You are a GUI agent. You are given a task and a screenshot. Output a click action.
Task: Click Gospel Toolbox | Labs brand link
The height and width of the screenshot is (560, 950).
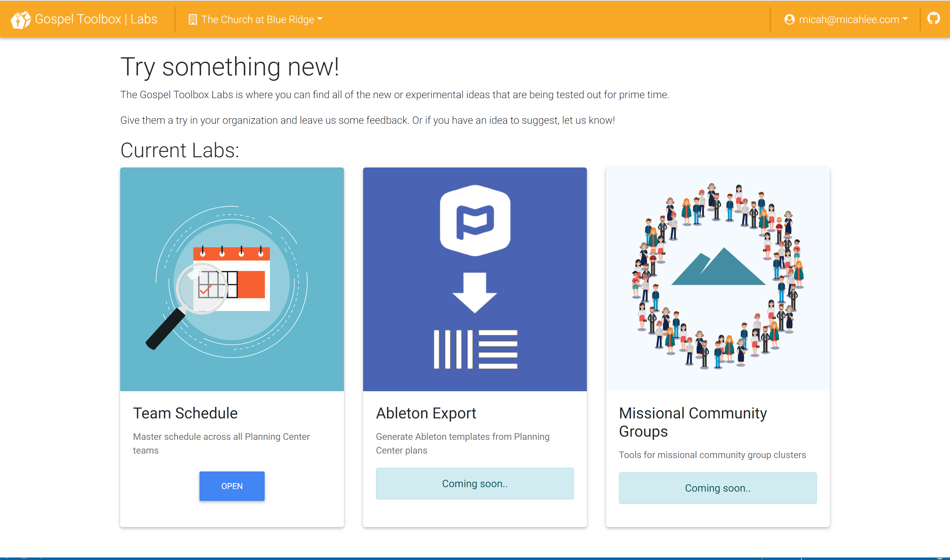(x=84, y=19)
